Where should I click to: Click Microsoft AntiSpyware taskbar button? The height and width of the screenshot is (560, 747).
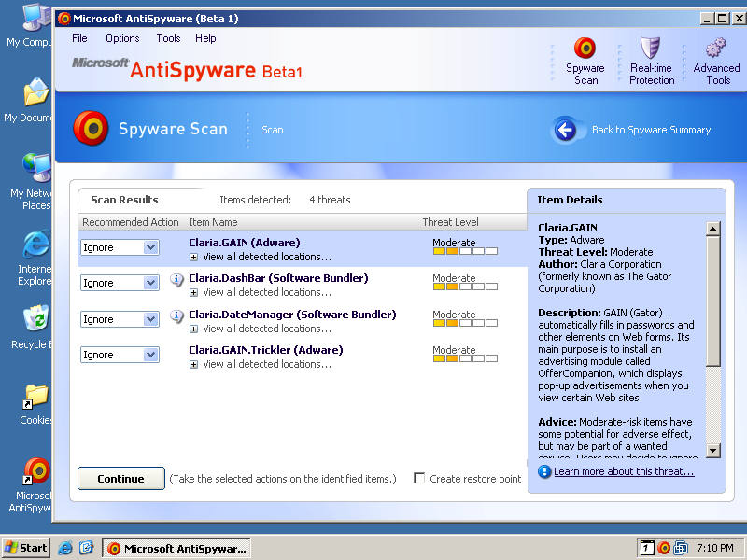point(176,548)
